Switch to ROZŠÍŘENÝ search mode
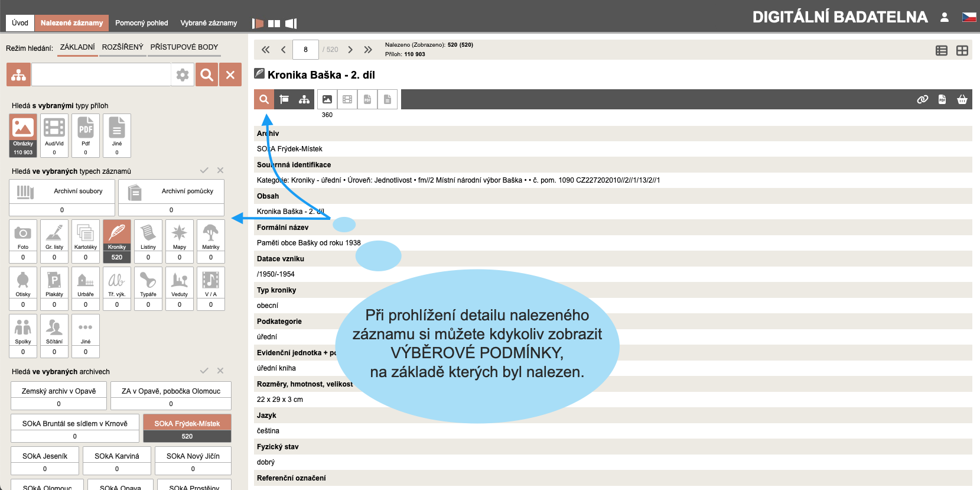 123,47
